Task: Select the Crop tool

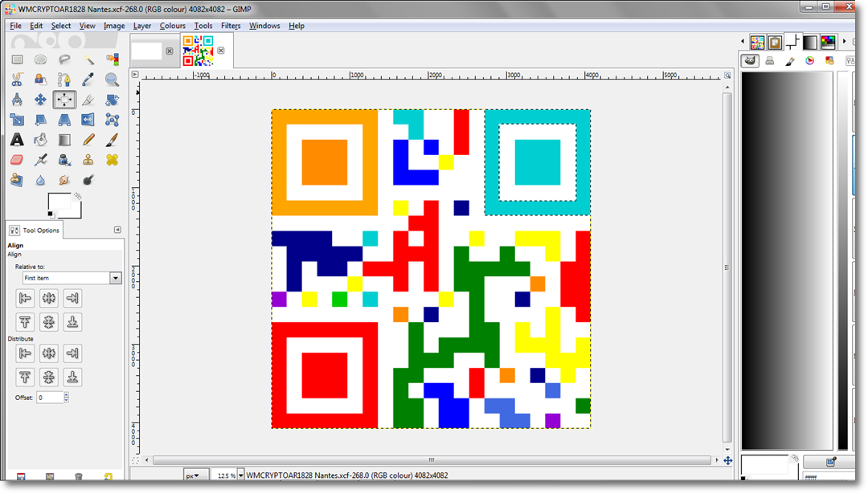Action: 88,100
